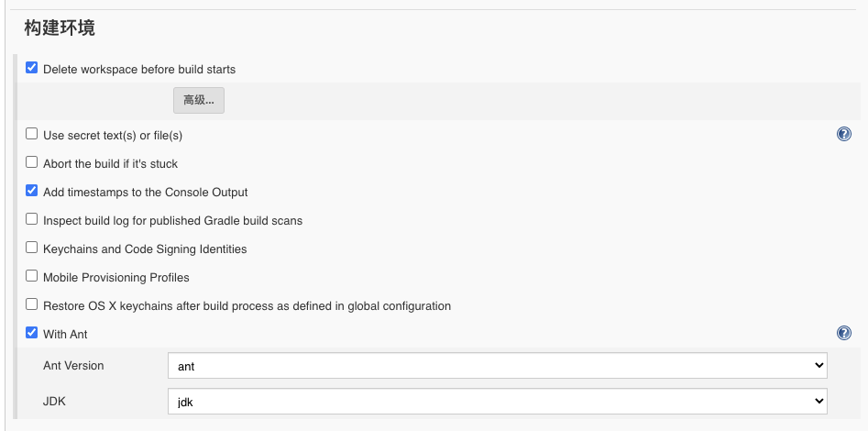Tick the Mobile Provisioning Profiles checkbox
868x431 pixels.
click(31, 275)
